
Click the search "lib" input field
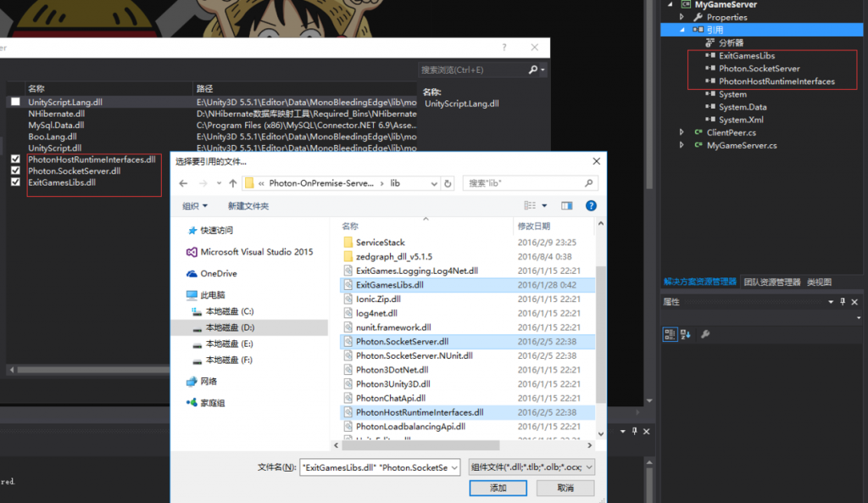[x=526, y=183]
